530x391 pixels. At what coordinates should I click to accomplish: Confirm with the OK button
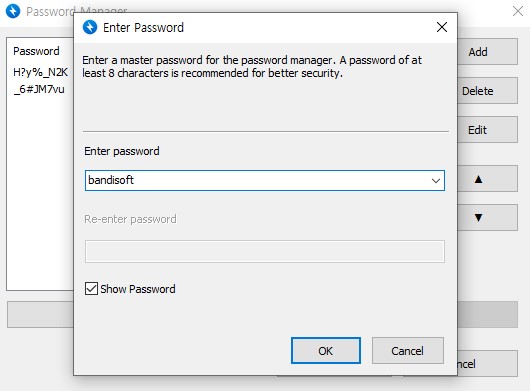326,351
